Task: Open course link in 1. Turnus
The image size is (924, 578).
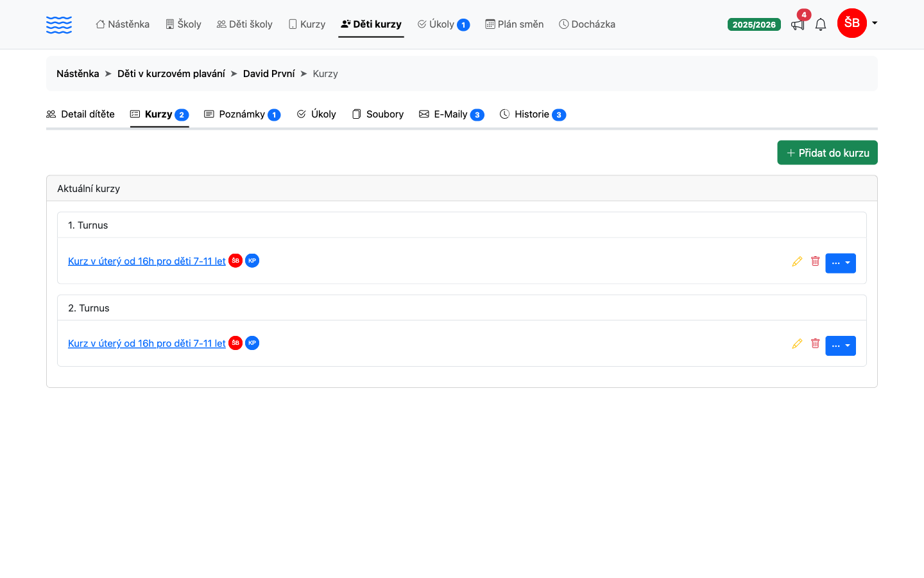Action: pos(147,261)
